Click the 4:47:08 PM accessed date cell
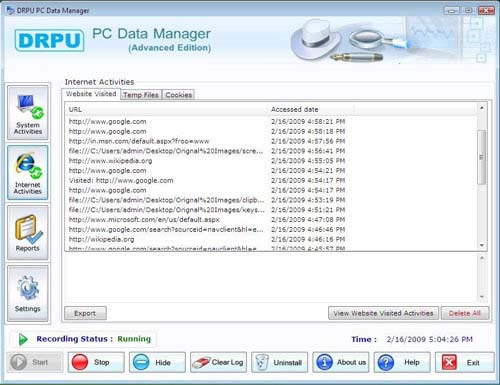This screenshot has width=500, height=385. pyautogui.click(x=308, y=220)
